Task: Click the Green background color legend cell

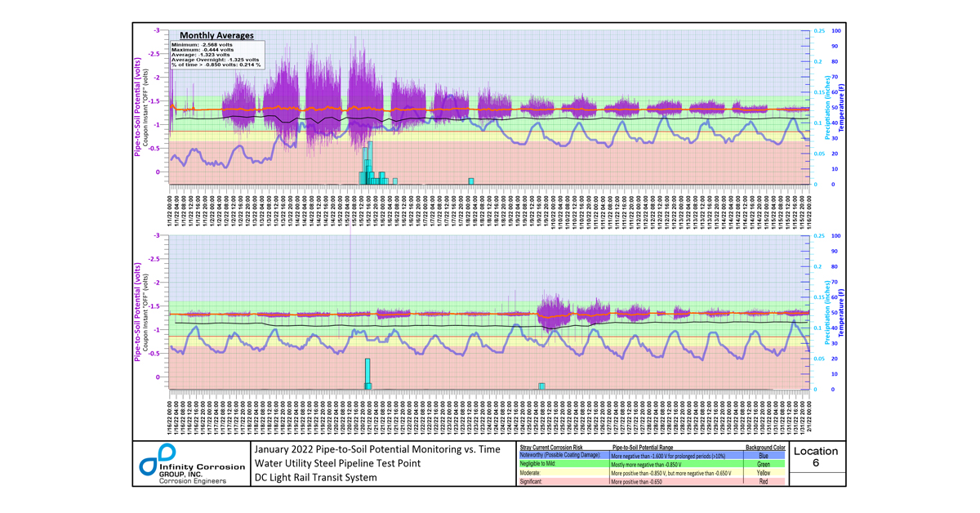Action: [764, 464]
